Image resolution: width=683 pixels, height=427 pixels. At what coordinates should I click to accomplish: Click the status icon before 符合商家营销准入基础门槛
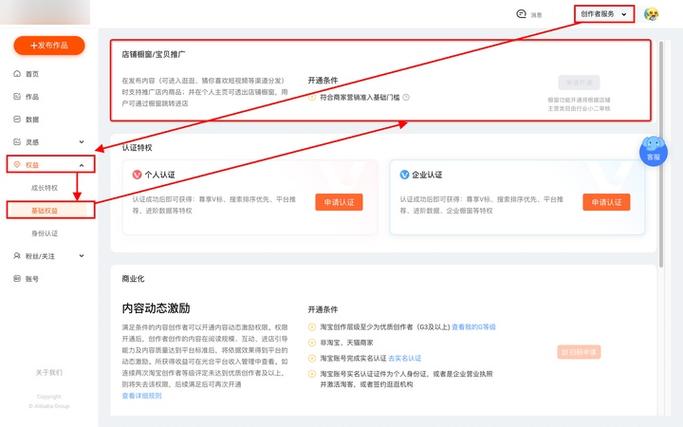click(x=312, y=97)
